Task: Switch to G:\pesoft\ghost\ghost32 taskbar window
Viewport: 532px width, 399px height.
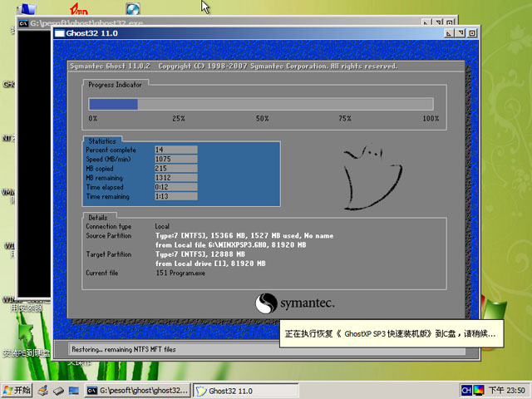Action: pos(137,391)
